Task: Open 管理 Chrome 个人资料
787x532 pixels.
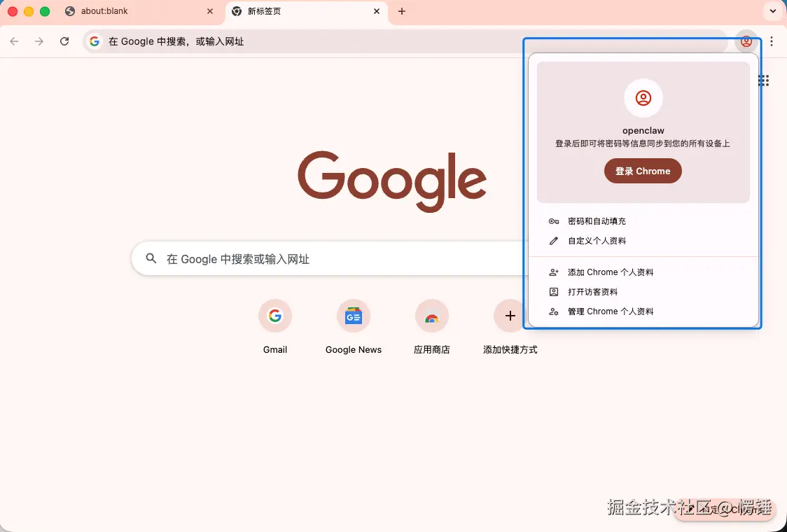Action: pyautogui.click(x=643, y=311)
